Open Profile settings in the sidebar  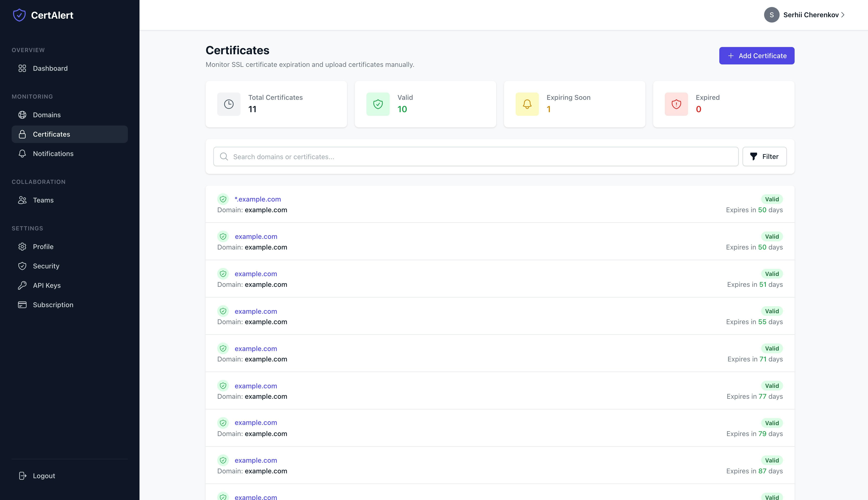click(70, 247)
